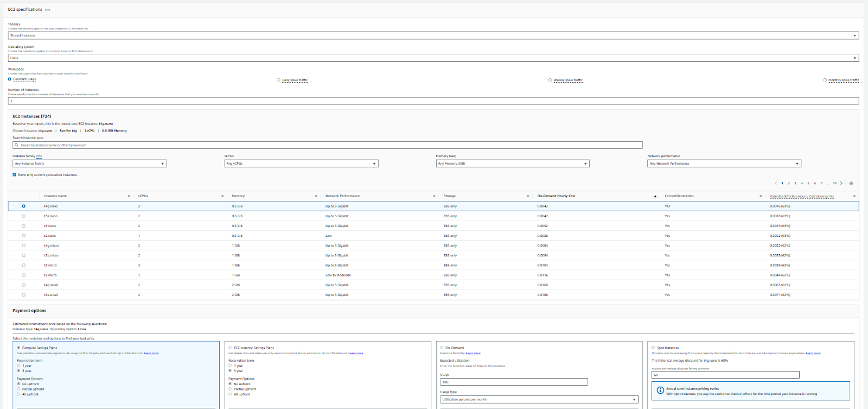Image resolution: width=868 pixels, height=409 pixels.
Task: Click the spot pricing info circle icon
Action: [660, 391]
